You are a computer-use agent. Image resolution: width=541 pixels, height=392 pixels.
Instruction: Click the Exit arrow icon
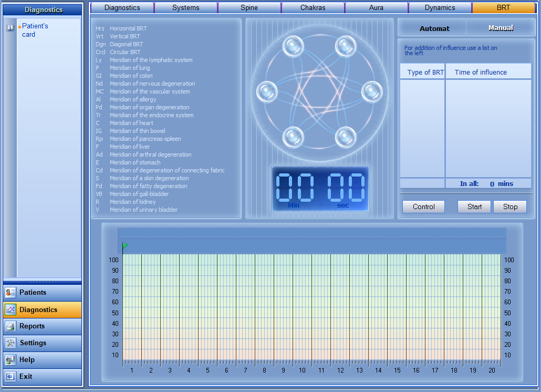(x=11, y=376)
